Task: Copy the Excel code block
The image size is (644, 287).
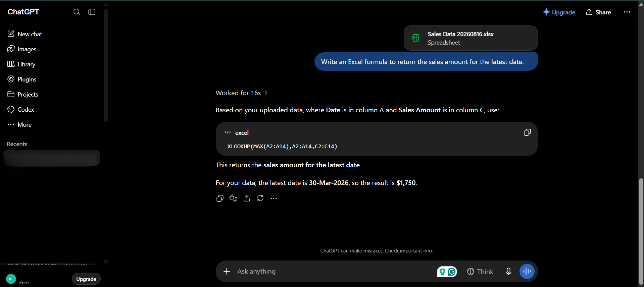Action: (x=527, y=132)
